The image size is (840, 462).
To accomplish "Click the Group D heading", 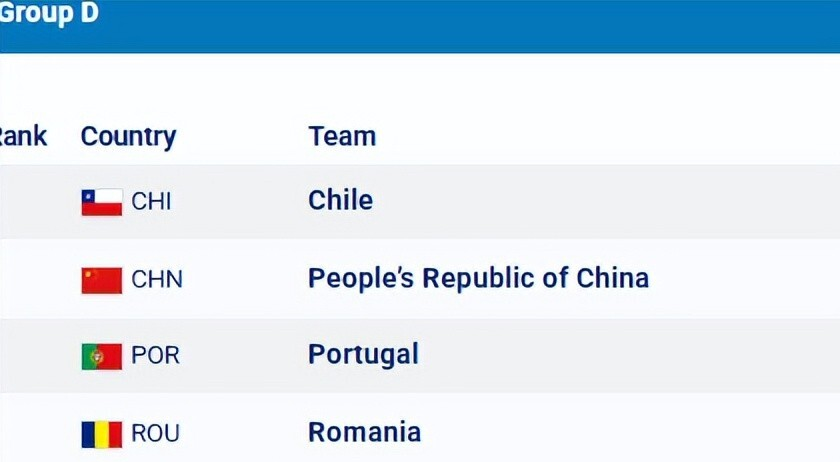I will pos(48,16).
